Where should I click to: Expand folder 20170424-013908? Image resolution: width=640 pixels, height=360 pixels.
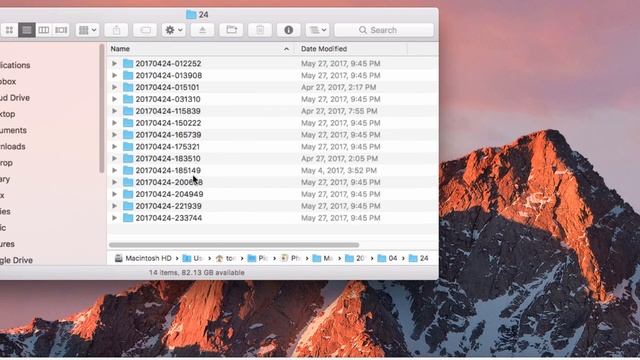115,75
